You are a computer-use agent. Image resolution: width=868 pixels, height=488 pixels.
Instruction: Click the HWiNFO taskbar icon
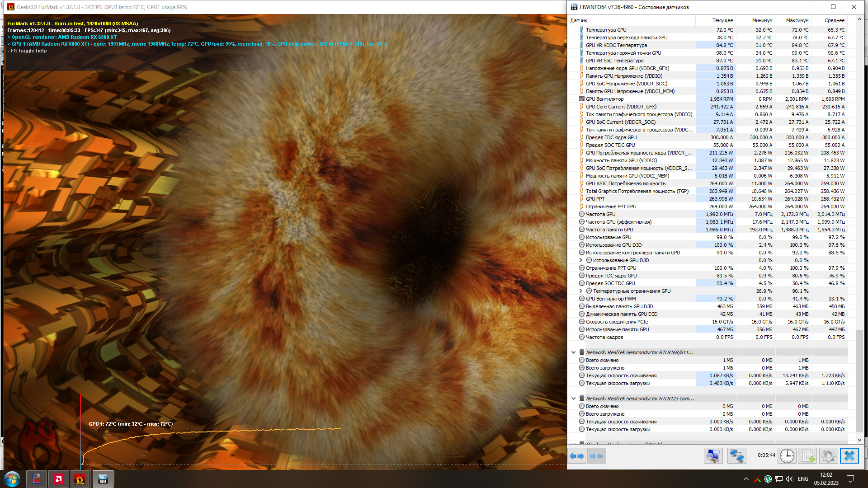[103, 479]
